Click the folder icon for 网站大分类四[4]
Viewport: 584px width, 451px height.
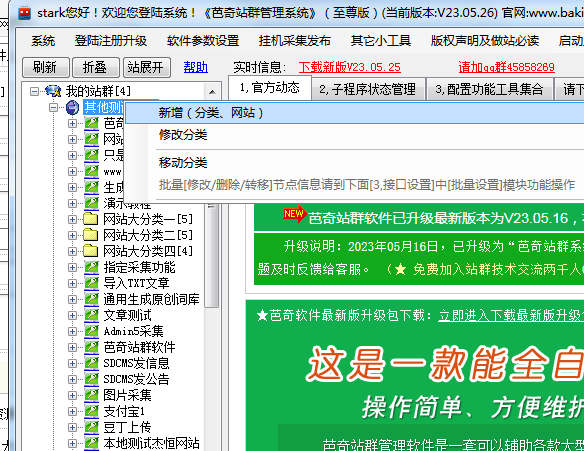[x=91, y=251]
